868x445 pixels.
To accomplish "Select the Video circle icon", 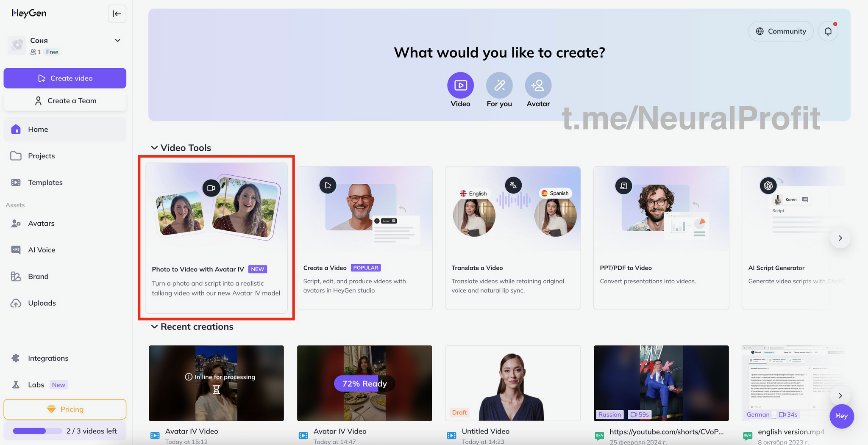I will [x=460, y=86].
